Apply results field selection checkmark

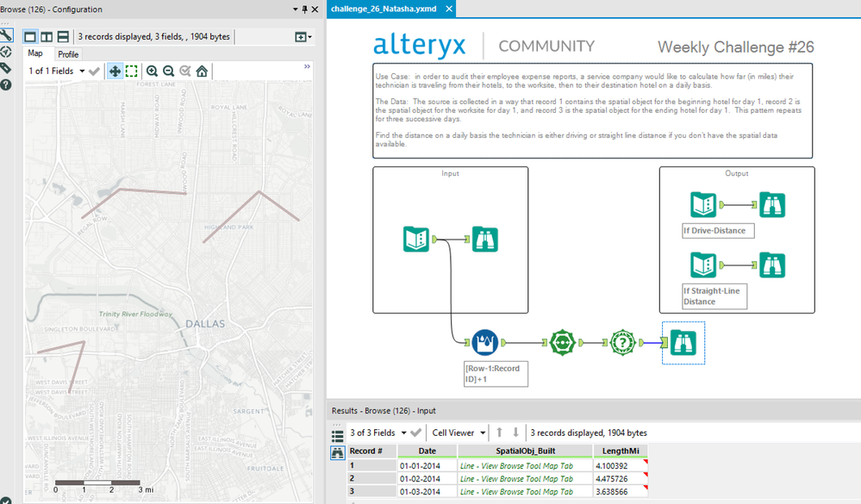pos(415,432)
